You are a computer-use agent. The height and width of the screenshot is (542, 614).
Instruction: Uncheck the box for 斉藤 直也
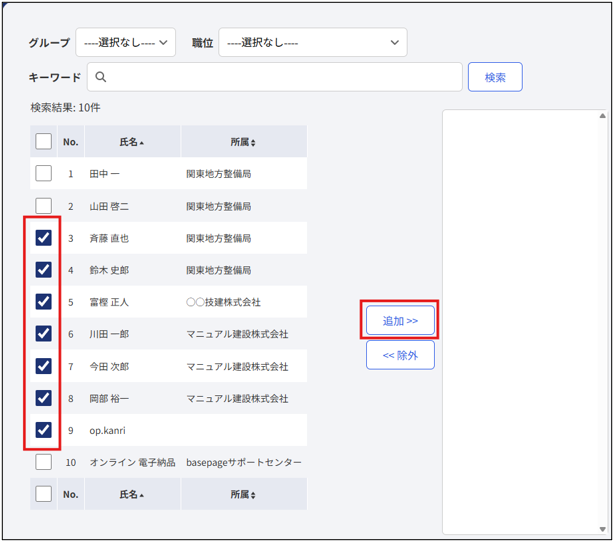click(43, 238)
